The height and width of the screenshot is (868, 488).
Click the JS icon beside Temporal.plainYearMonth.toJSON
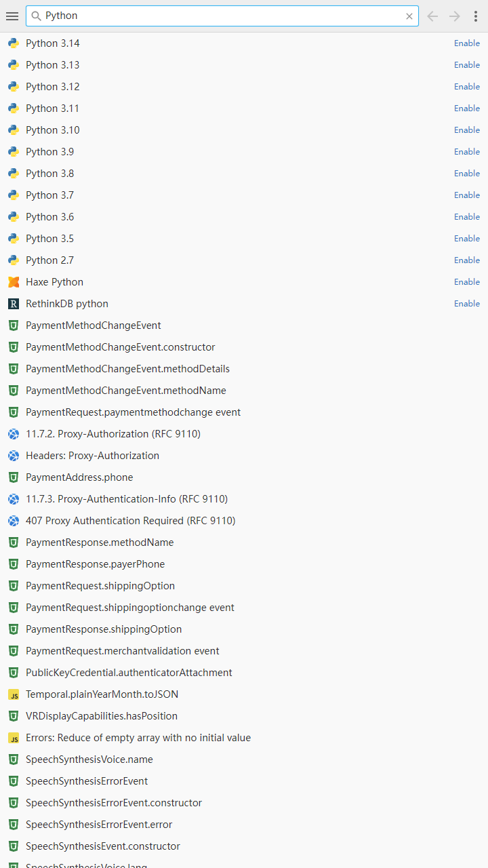click(x=14, y=694)
